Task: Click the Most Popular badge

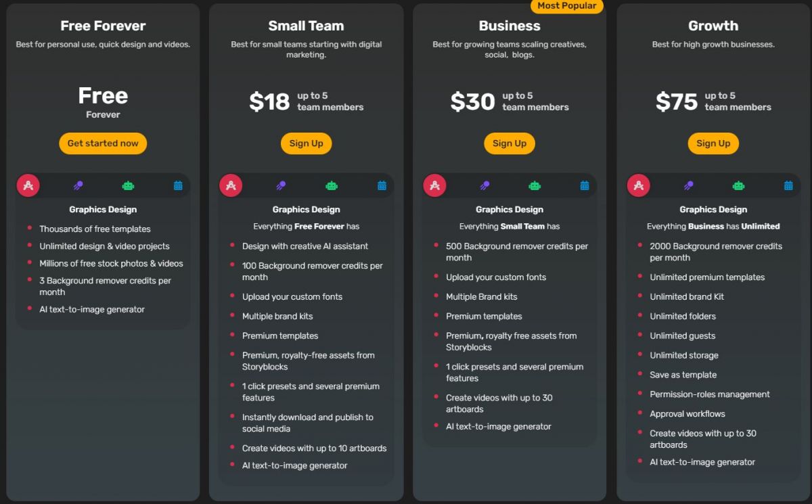Action: (567, 6)
